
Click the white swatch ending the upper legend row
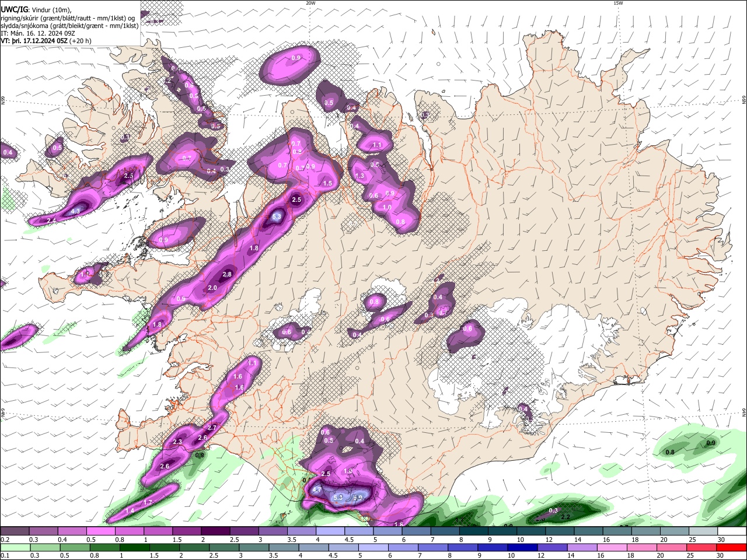(732, 531)
